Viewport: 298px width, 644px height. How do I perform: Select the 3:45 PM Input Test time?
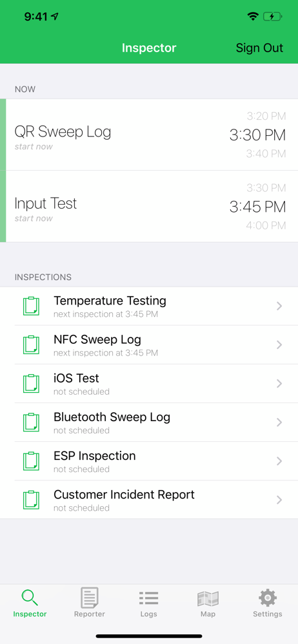point(257,207)
